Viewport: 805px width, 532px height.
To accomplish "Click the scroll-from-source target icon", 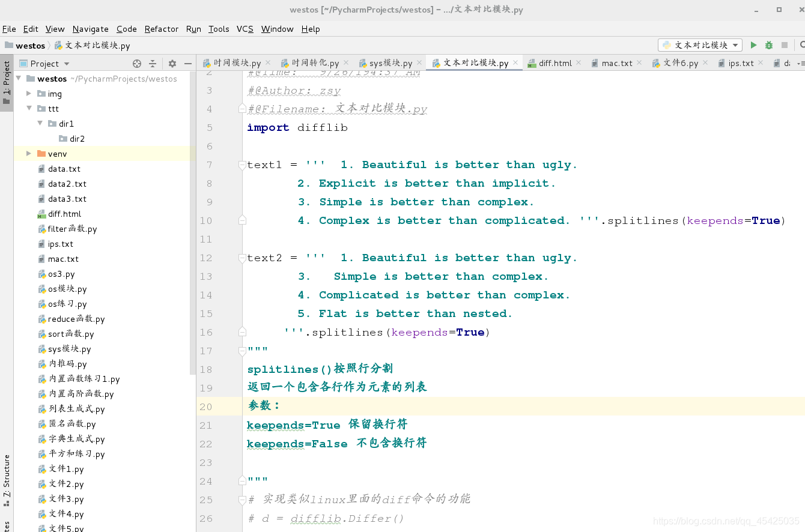I will click(137, 64).
